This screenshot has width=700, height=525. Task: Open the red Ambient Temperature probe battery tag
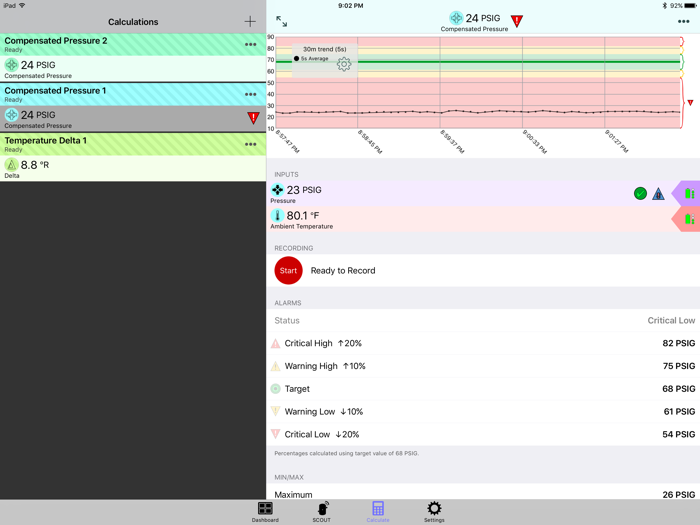coord(686,219)
